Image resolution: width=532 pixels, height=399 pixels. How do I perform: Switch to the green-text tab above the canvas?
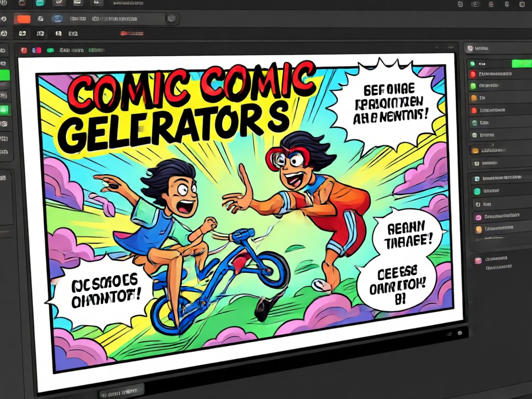96,50
